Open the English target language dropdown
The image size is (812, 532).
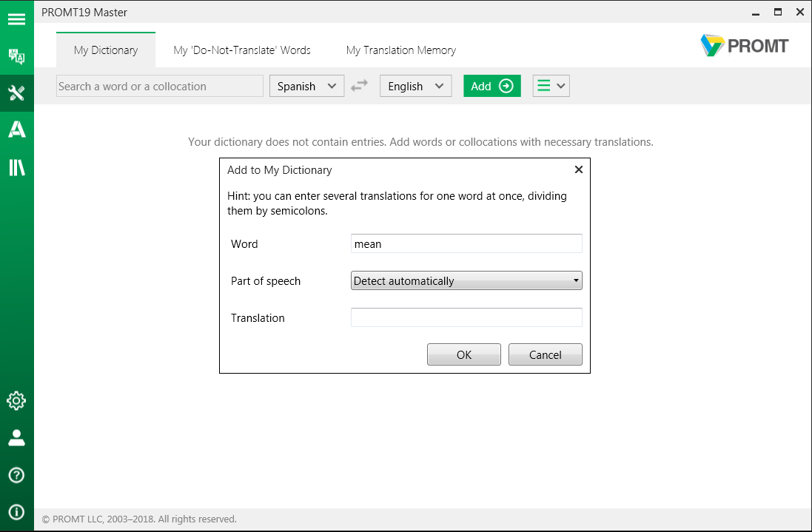tap(416, 86)
